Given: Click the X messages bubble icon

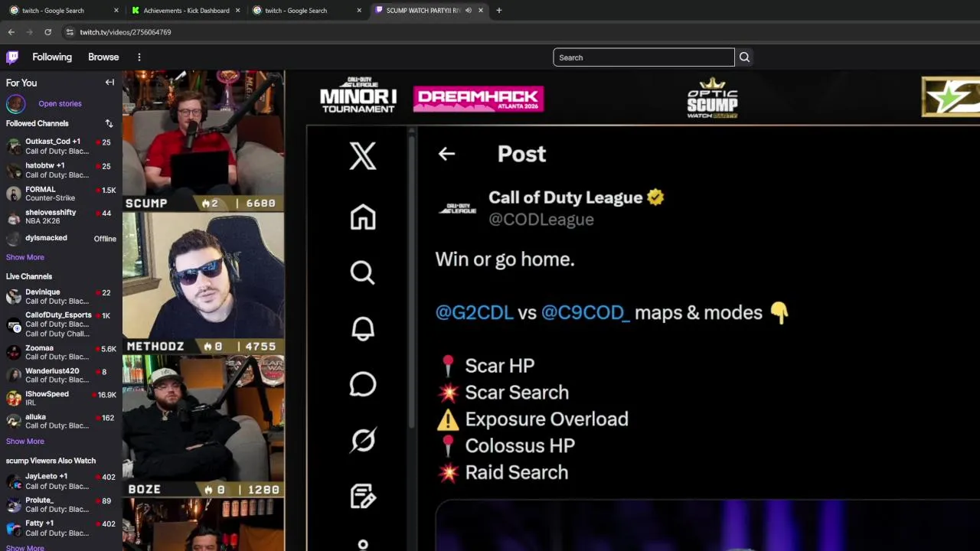Looking at the screenshot, I should (363, 384).
